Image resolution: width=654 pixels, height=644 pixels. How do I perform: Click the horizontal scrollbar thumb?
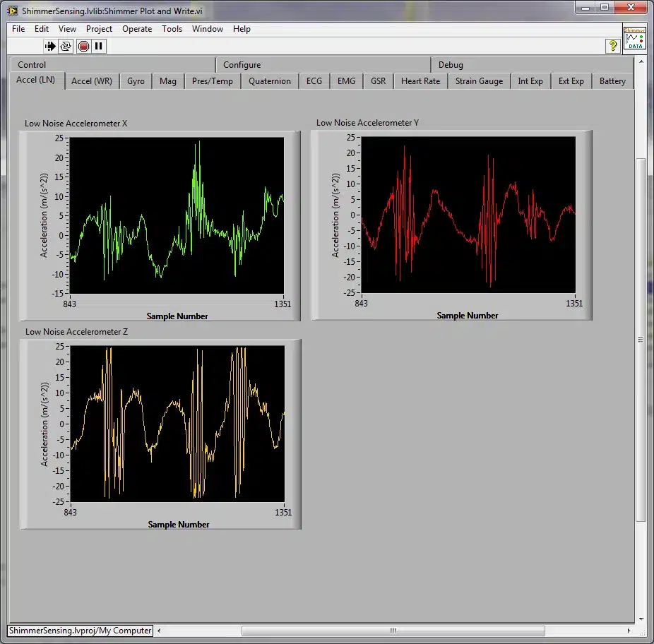pos(393,631)
